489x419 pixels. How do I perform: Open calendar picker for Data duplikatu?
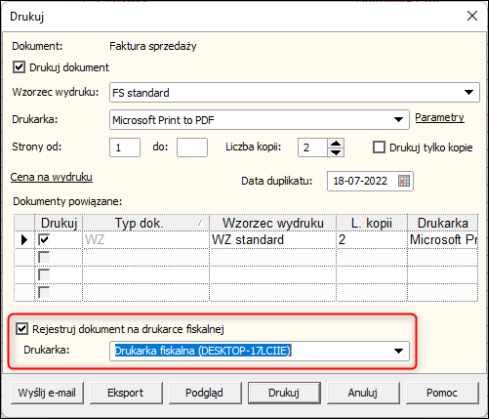coord(404,181)
